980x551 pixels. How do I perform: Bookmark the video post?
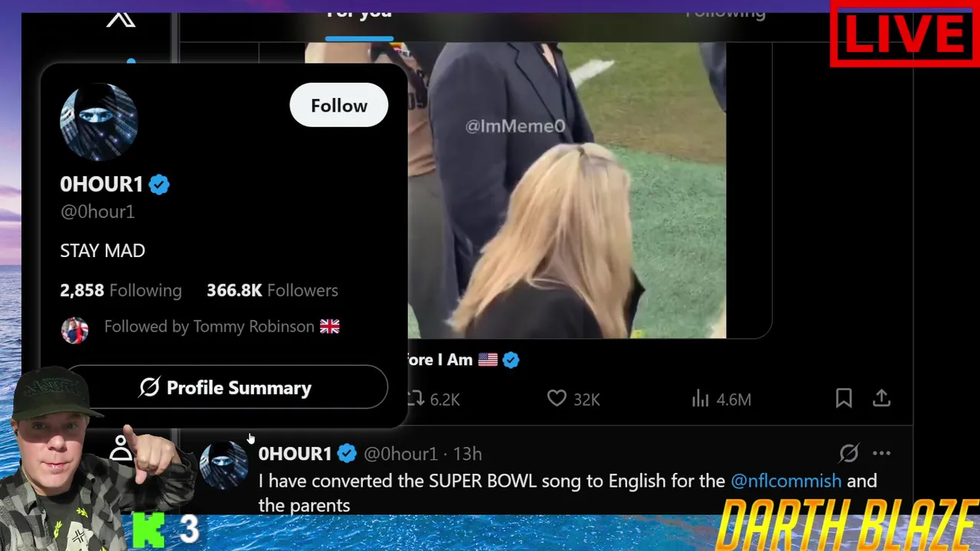pos(844,398)
